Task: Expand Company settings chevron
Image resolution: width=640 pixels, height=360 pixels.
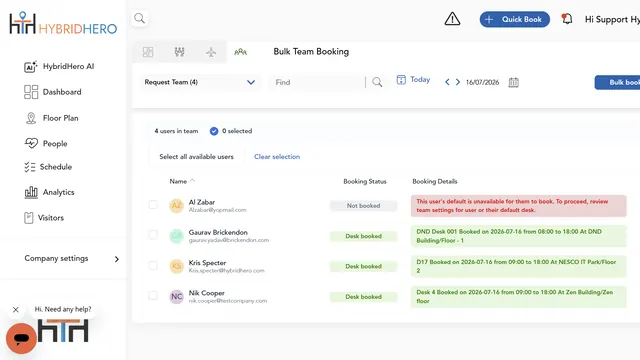Action: 117,259
